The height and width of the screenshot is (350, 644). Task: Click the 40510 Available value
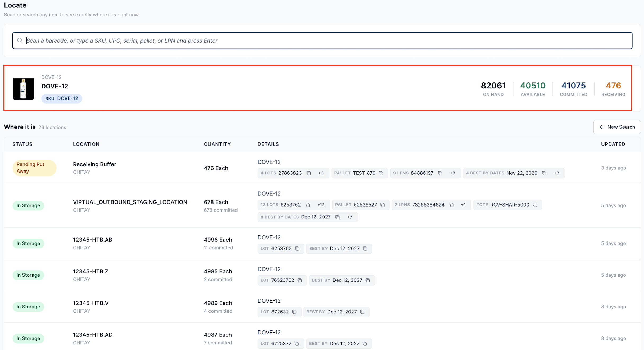(533, 86)
